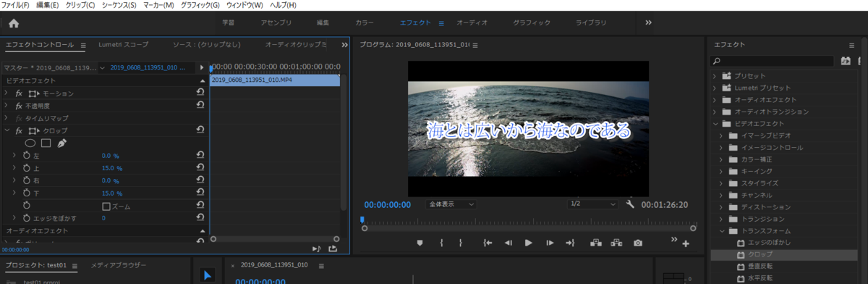Collapse the トランスフォーム folder

coord(722,231)
